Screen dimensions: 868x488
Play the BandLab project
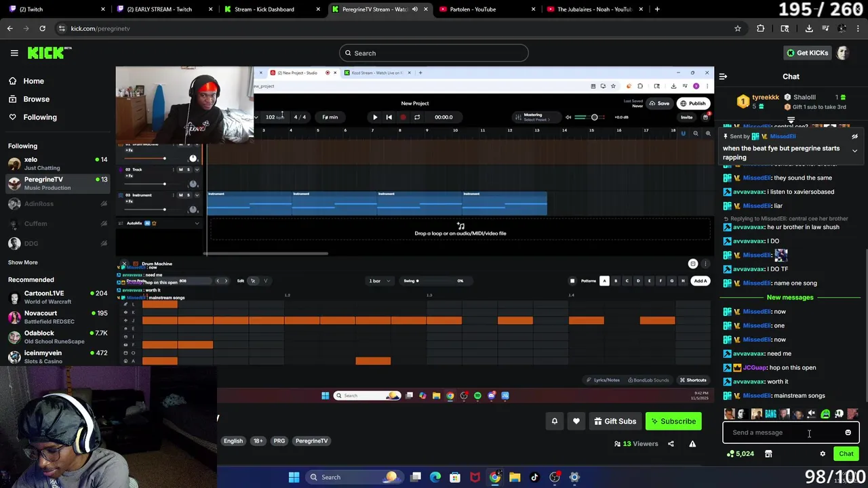[x=375, y=117]
